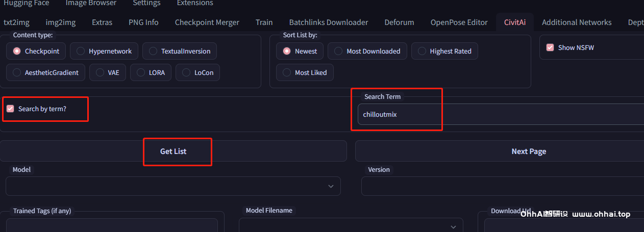
Task: Open the Model dropdown
Action: [x=173, y=186]
